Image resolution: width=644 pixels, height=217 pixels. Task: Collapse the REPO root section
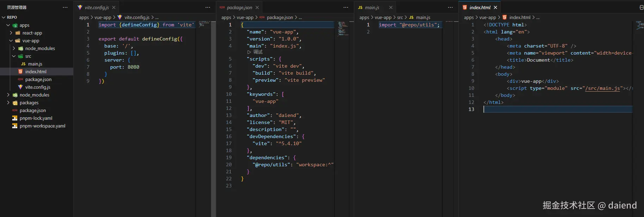(x=4, y=17)
